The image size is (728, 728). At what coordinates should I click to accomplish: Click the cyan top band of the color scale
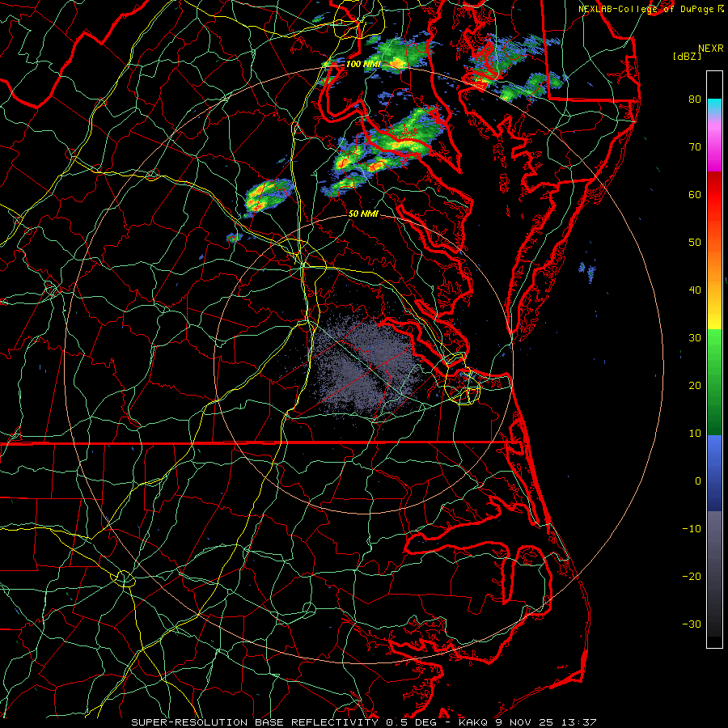coord(714,107)
